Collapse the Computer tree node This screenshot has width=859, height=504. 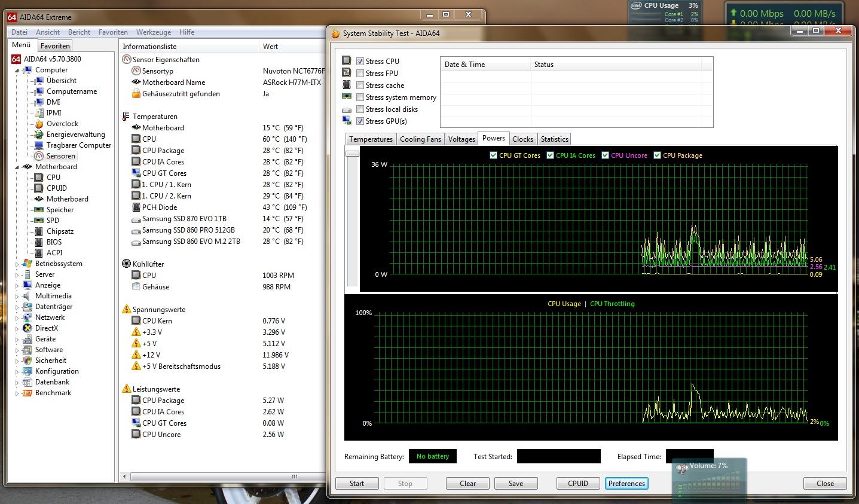coord(17,71)
